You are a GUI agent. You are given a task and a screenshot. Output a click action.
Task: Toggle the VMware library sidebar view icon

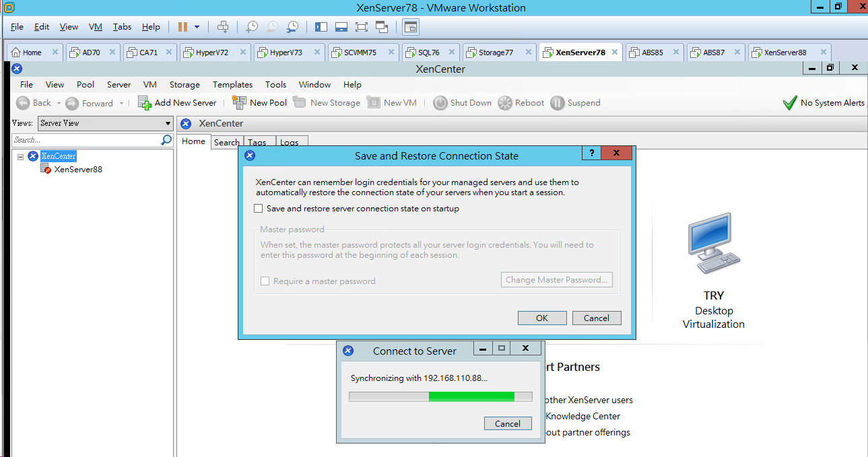pos(321,27)
